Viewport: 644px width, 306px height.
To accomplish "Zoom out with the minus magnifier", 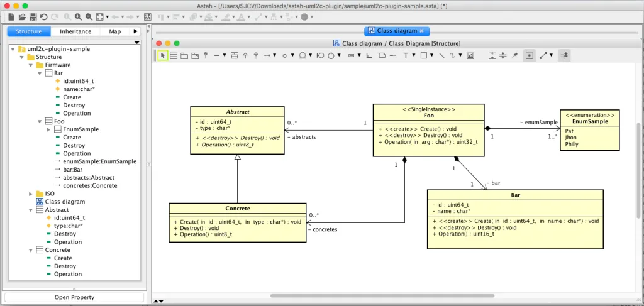I will pos(89,17).
